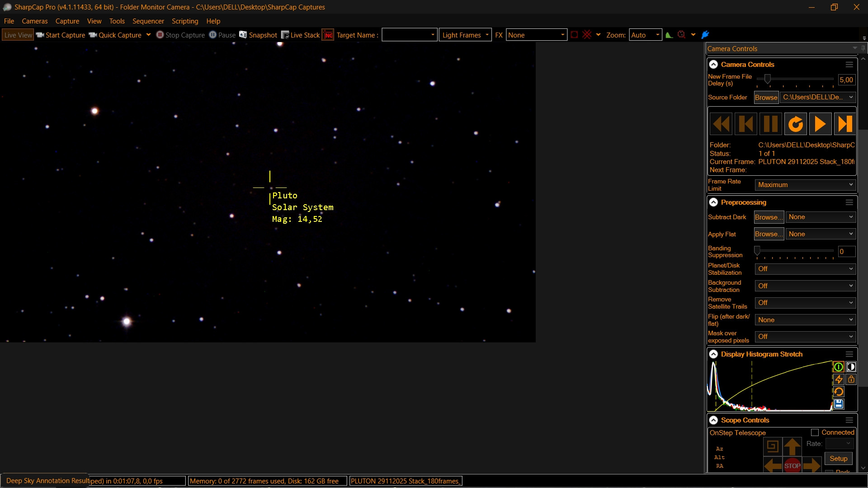The image size is (868, 488).
Task: Open the Scripting menu
Action: pos(185,21)
